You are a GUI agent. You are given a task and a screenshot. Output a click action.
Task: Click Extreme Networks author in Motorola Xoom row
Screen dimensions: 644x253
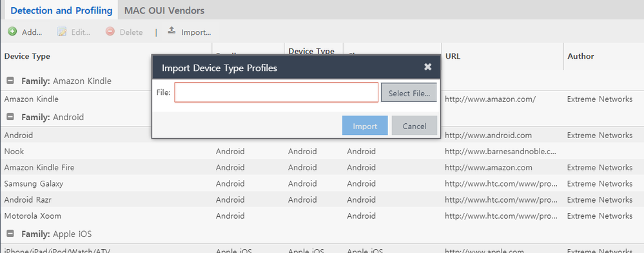pyautogui.click(x=600, y=216)
